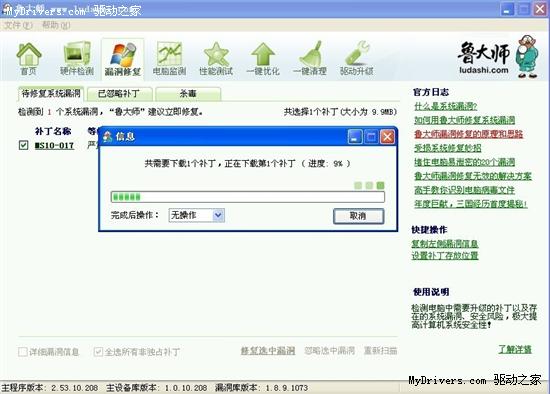
Task: Open the 文件 menu
Action: (x=18, y=25)
